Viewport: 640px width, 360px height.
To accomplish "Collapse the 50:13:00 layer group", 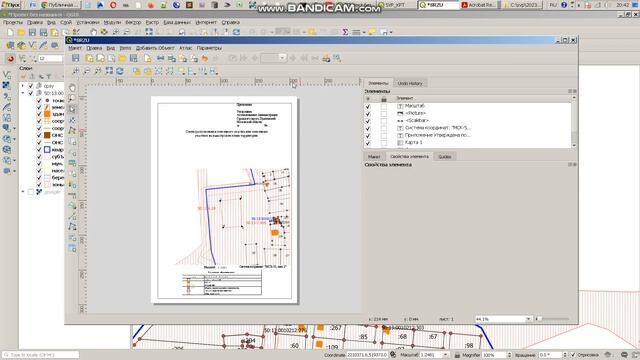I will pyautogui.click(x=23, y=93).
